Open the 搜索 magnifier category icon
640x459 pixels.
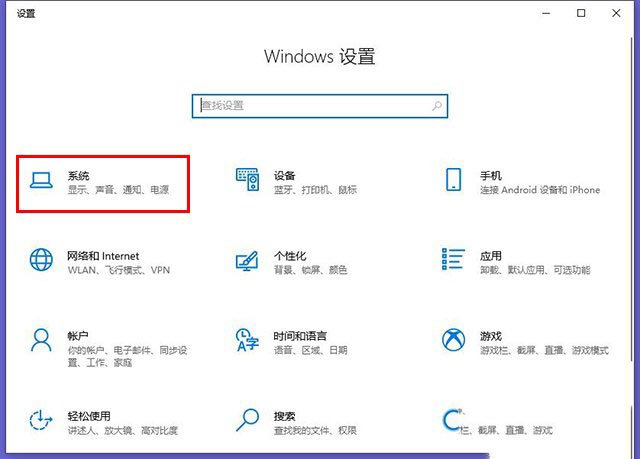coord(247,420)
